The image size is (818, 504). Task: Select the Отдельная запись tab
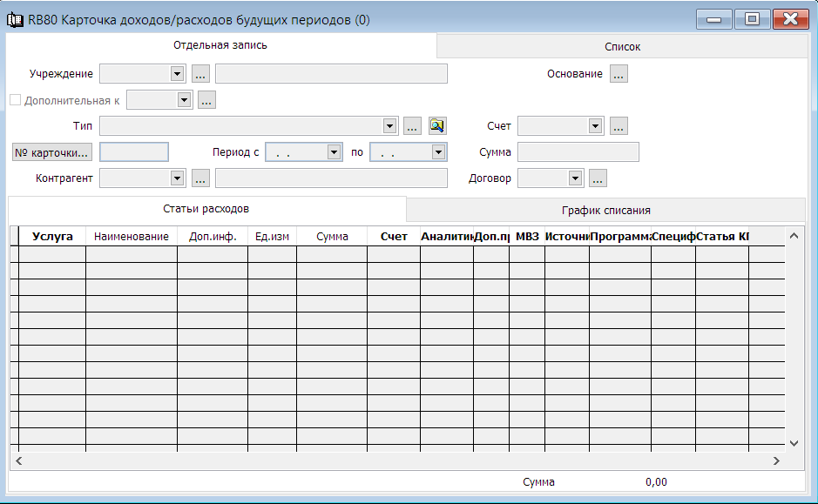click(220, 45)
